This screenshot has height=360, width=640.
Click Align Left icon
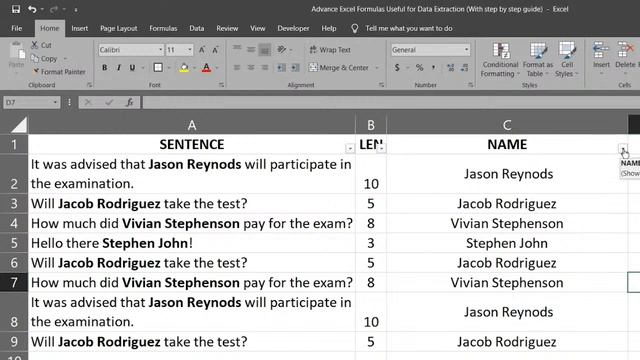coord(237,67)
